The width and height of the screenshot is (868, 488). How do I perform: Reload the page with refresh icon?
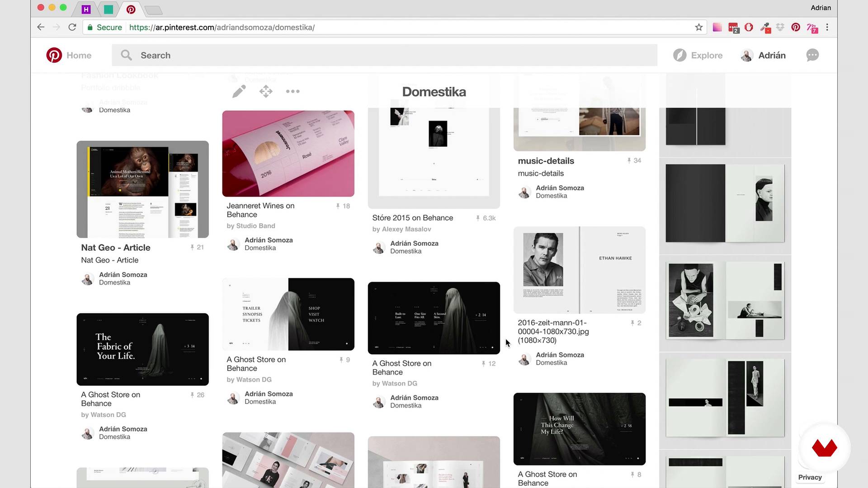72,27
